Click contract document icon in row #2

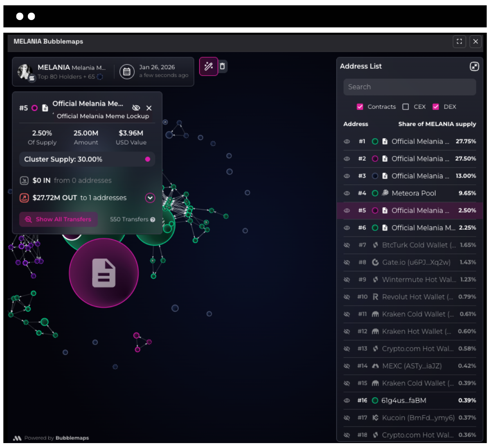coord(385,159)
